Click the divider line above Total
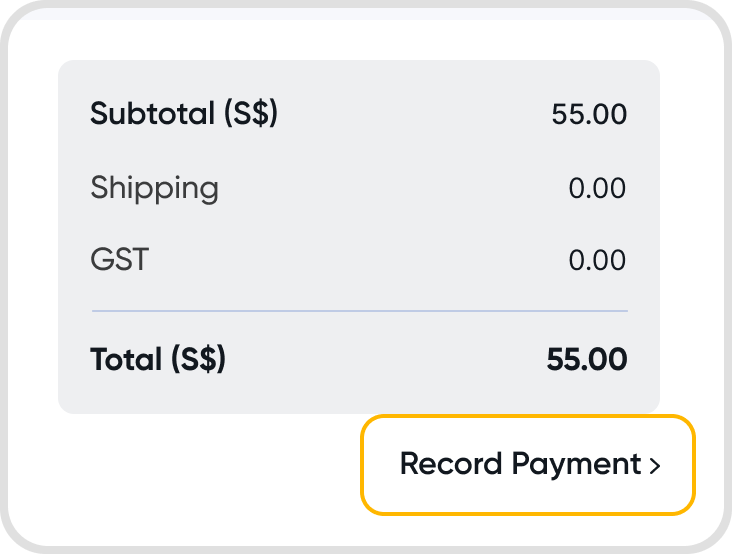732x554 pixels. [x=359, y=311]
